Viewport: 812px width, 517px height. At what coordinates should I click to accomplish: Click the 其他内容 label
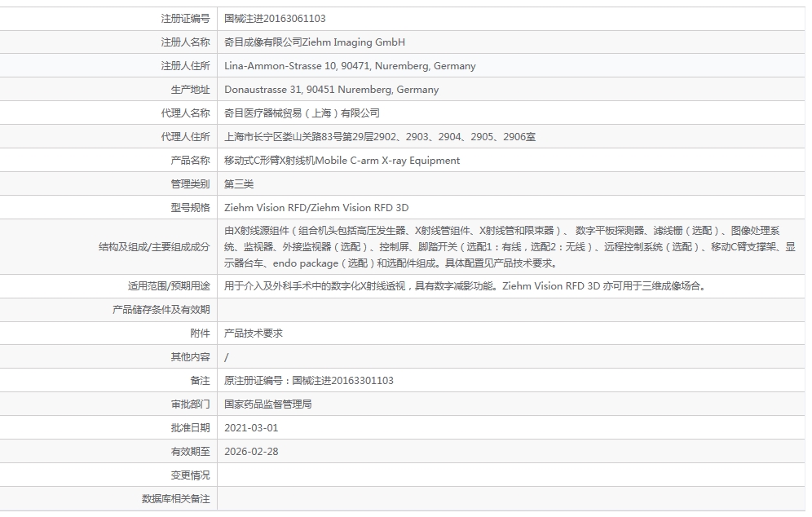coord(190,357)
